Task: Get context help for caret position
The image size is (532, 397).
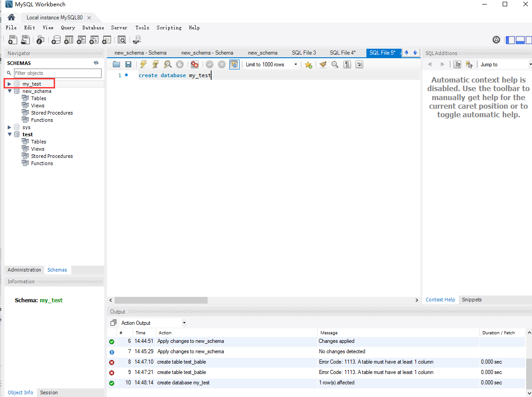Action: 458,65
